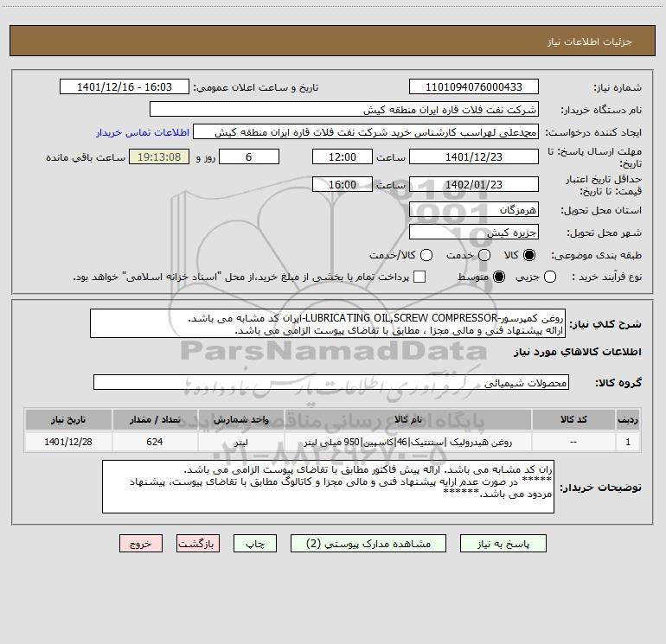
Task: Click quantity cell 624
Action: pyautogui.click(x=155, y=442)
